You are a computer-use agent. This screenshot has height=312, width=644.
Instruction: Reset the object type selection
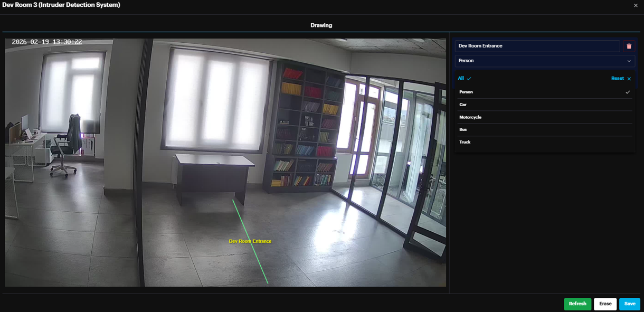click(617, 79)
